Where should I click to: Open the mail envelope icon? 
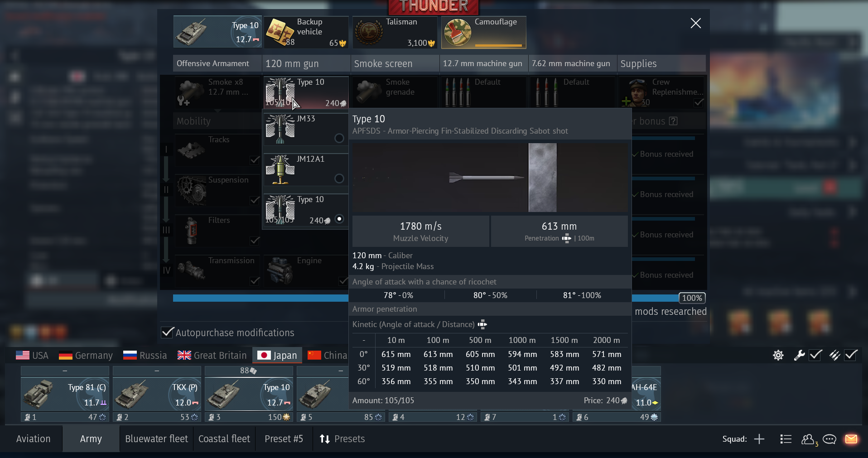click(851, 439)
